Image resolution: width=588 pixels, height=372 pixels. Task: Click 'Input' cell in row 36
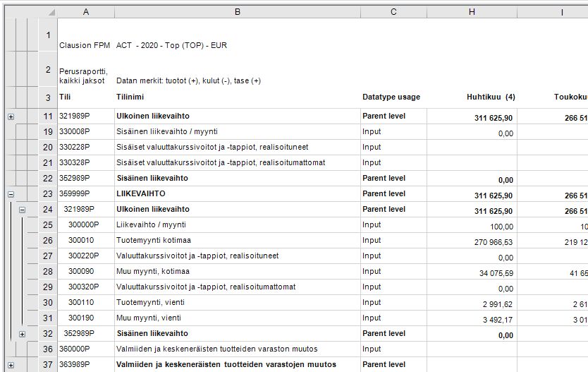pos(393,349)
